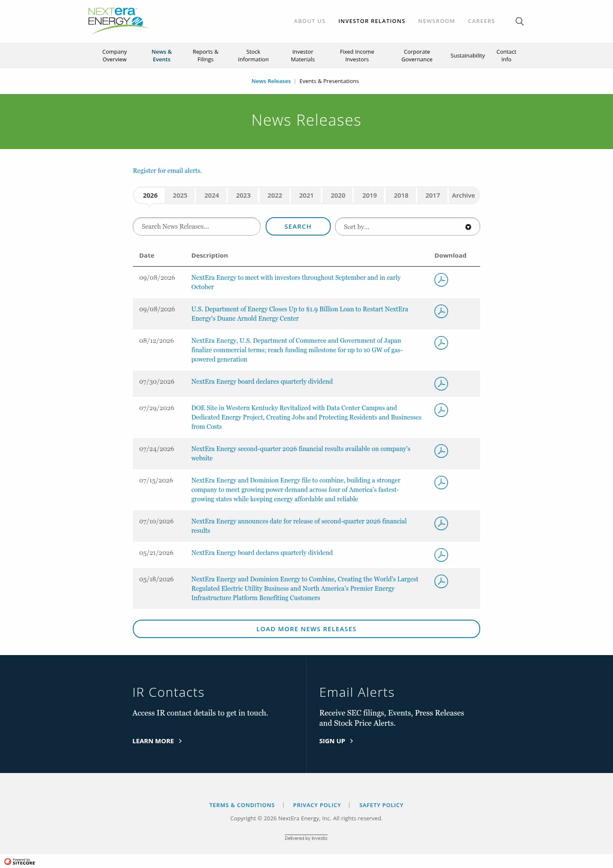Open DOE Site in Western Kentucky release
This screenshot has width=613, height=868.
point(306,417)
